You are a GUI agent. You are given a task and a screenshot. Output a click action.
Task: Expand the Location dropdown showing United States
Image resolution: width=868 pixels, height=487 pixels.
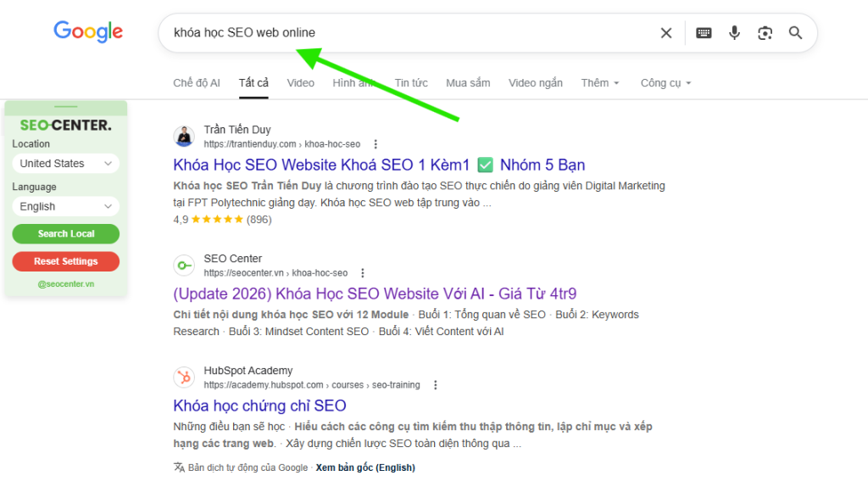66,164
